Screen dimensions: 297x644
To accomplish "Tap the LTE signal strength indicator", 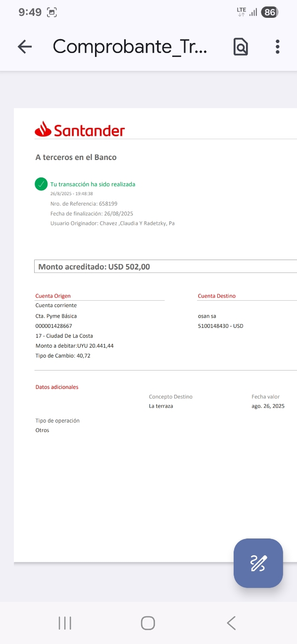I will point(247,12).
